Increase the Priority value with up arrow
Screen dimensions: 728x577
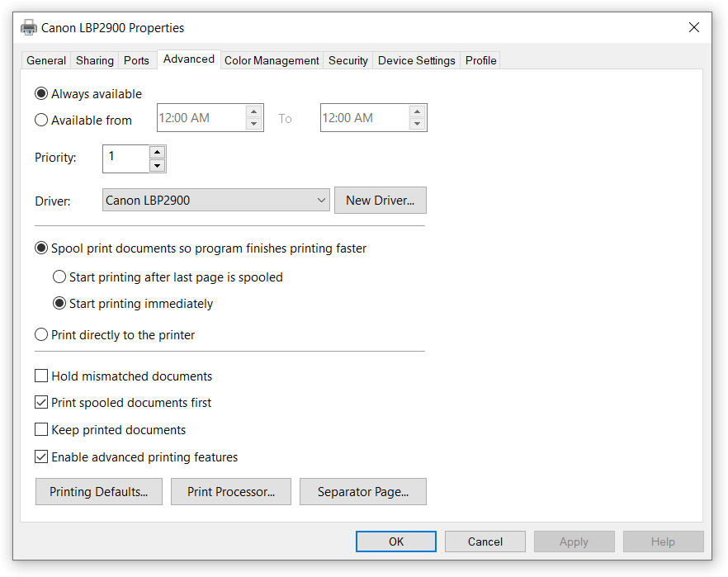[157, 152]
